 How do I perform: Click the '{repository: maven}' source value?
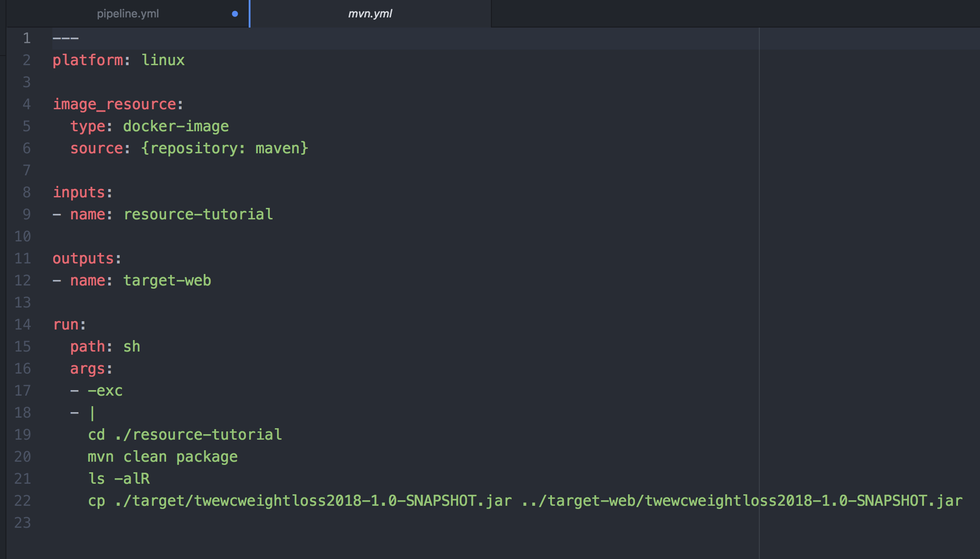(225, 148)
